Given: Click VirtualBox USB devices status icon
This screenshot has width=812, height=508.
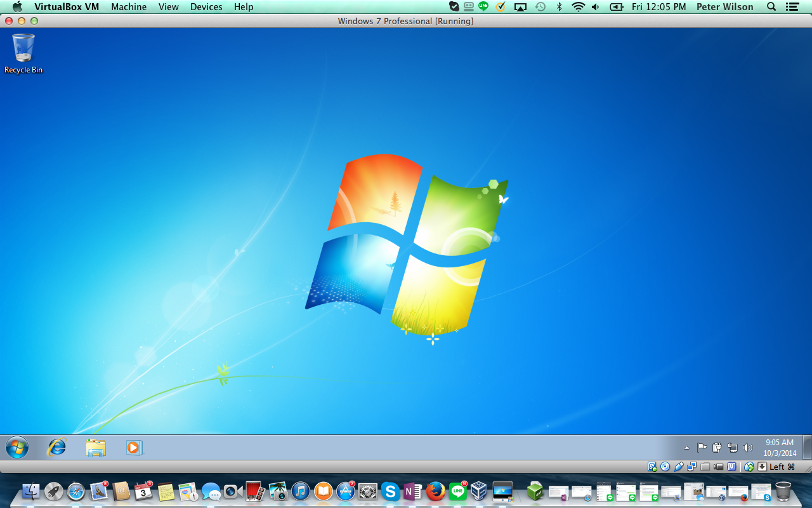Looking at the screenshot, I should pyautogui.click(x=679, y=467).
